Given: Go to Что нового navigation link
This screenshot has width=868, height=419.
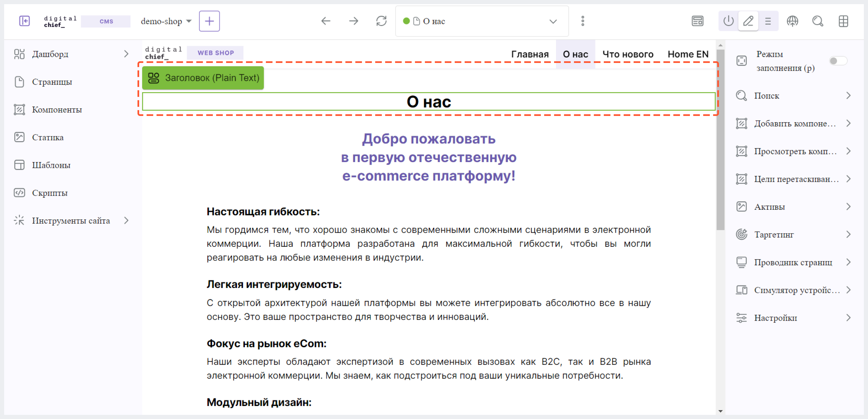Looking at the screenshot, I should pyautogui.click(x=628, y=54).
